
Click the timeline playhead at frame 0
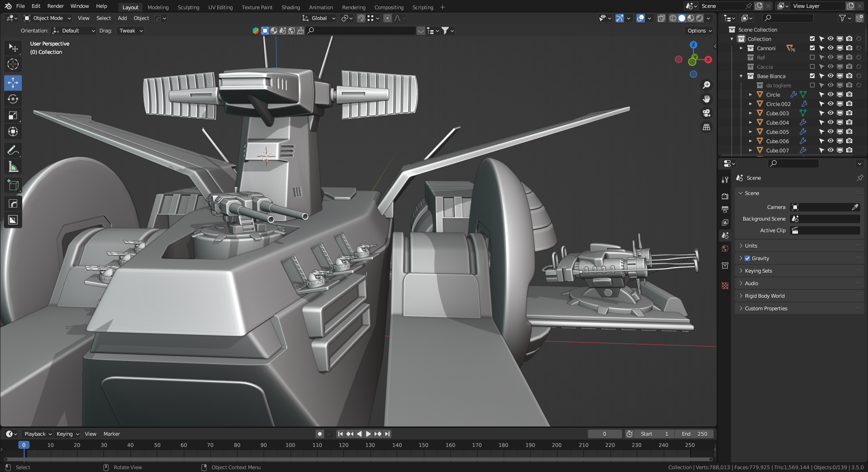[x=24, y=445]
